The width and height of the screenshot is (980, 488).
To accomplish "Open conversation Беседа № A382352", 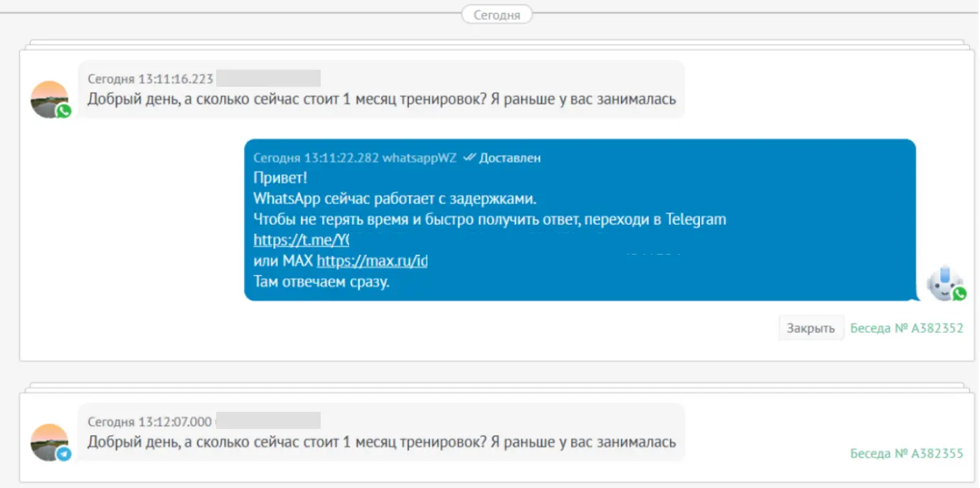I will coord(907,329).
